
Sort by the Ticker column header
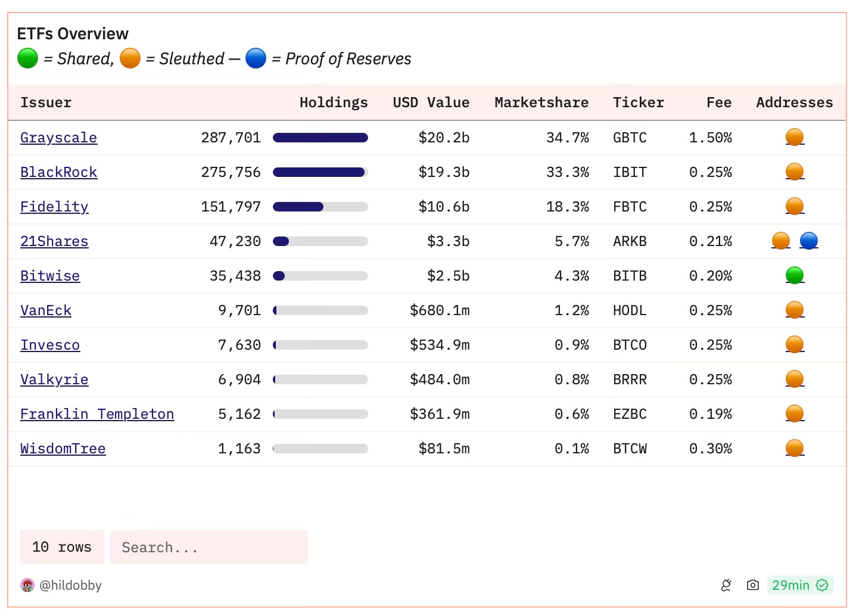coord(639,102)
